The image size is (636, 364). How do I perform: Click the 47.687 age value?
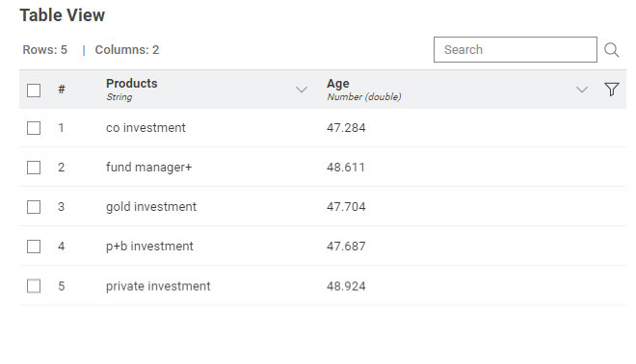tap(346, 247)
